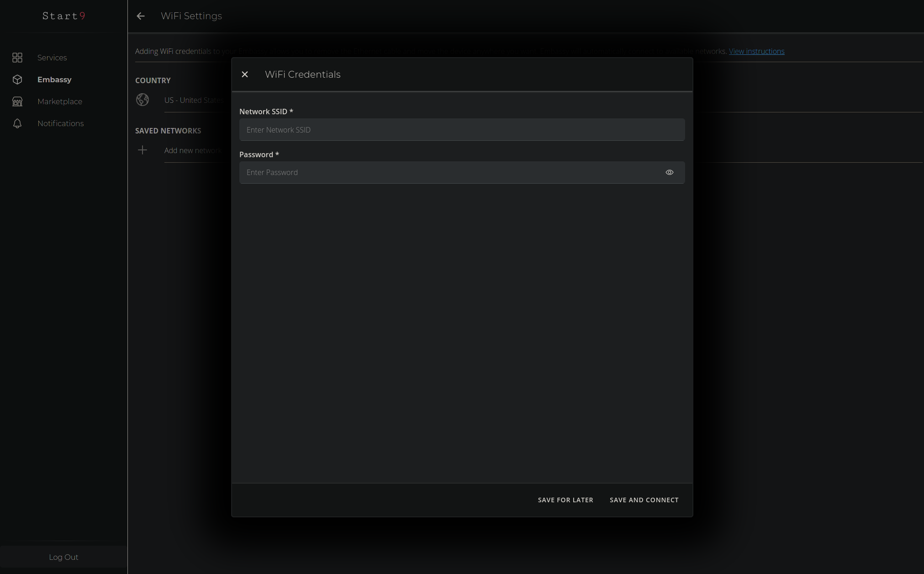Open the View instructions link
This screenshot has width=924, height=574.
pos(756,51)
